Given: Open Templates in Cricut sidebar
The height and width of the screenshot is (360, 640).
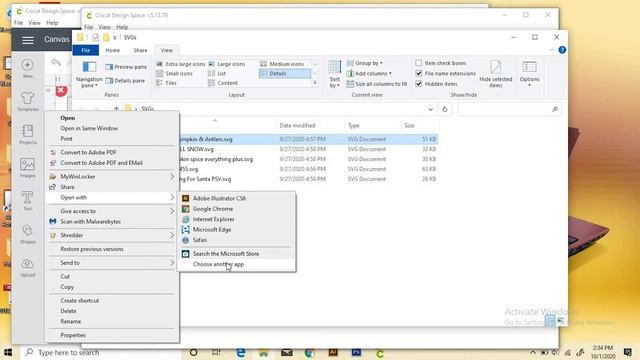Looking at the screenshot, I should tap(27, 101).
